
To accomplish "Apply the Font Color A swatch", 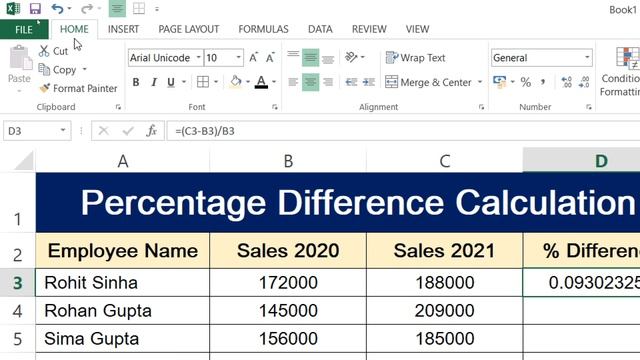I will 261,82.
